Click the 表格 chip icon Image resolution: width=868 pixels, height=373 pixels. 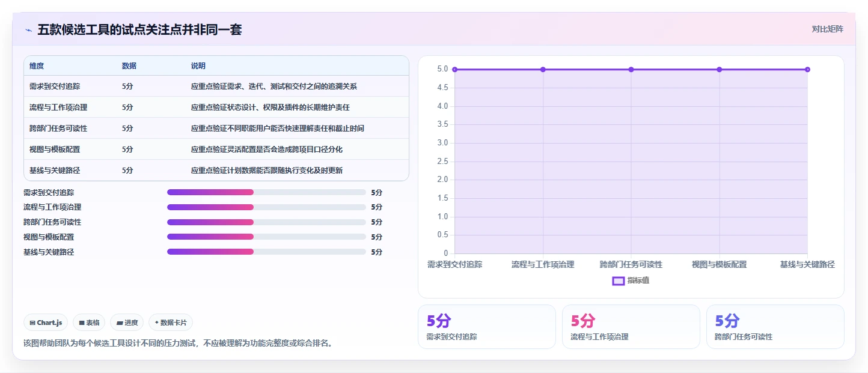pos(82,323)
